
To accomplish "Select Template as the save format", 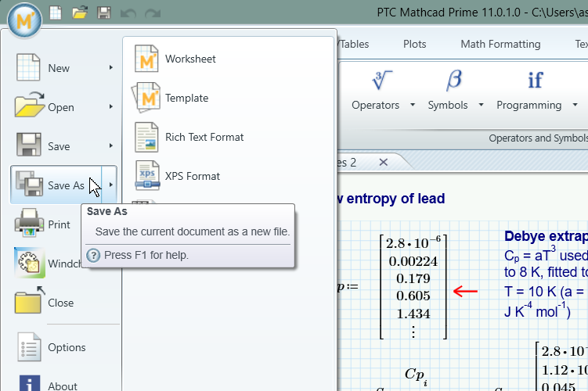I will click(186, 98).
